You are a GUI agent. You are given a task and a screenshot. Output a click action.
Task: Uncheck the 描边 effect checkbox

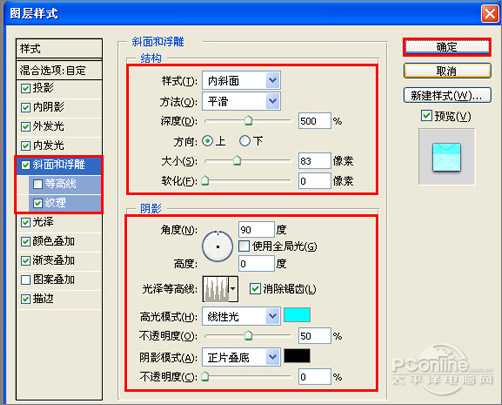[x=26, y=299]
